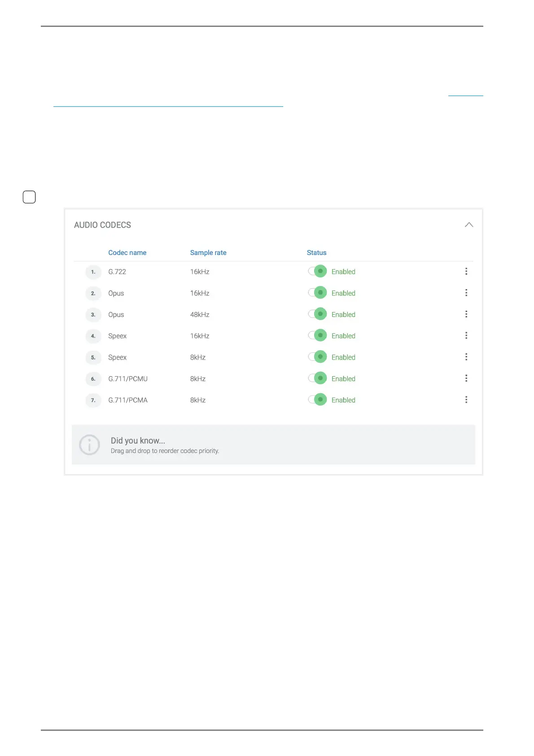Image resolution: width=534 pixels, height=756 pixels.
Task: Open options menu for Speex 16kHz row
Action: pyautogui.click(x=466, y=336)
